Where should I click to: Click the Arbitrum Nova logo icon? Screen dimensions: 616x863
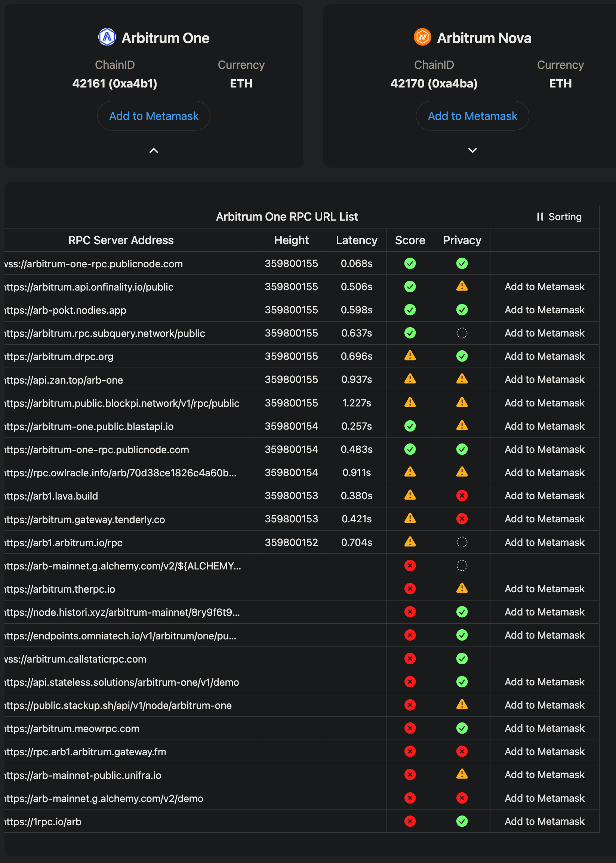pyautogui.click(x=422, y=37)
